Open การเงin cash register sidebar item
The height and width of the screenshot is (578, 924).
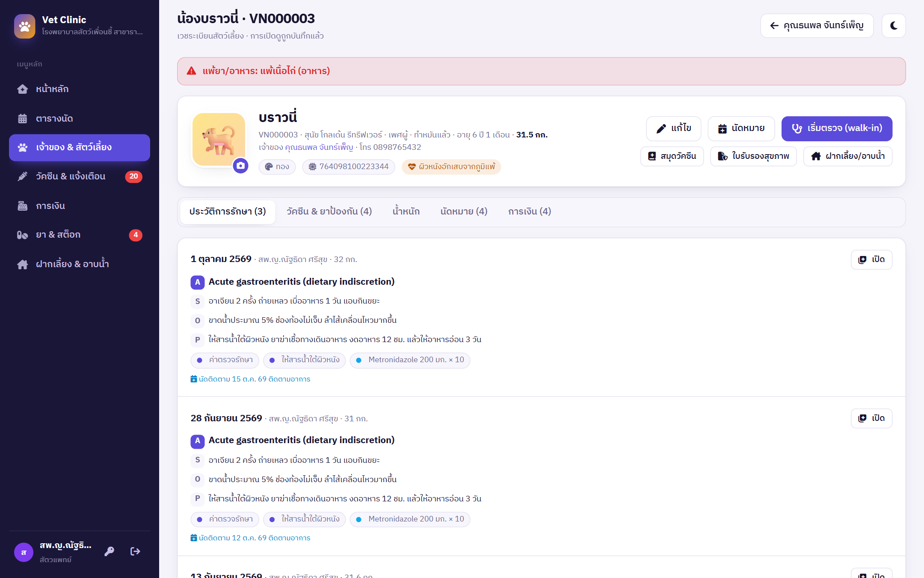(x=80, y=206)
